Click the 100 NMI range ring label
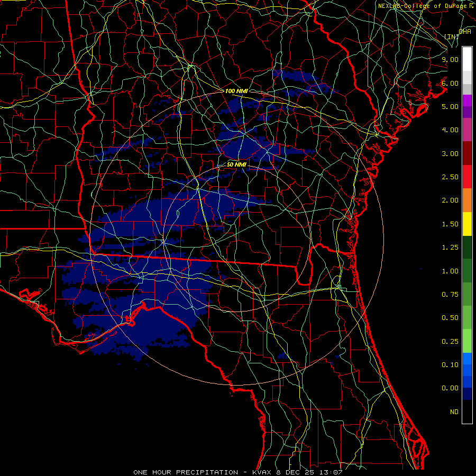The width and height of the screenshot is (476, 476). pyautogui.click(x=236, y=91)
